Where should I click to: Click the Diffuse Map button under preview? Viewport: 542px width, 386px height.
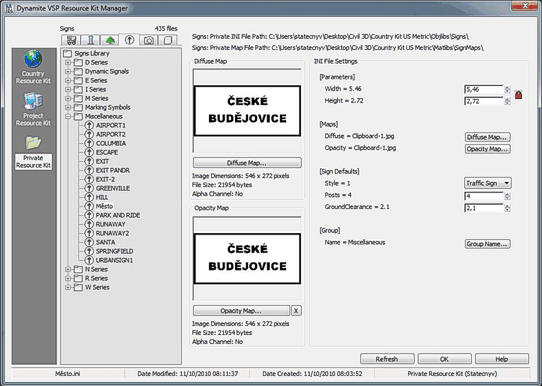[x=247, y=163]
